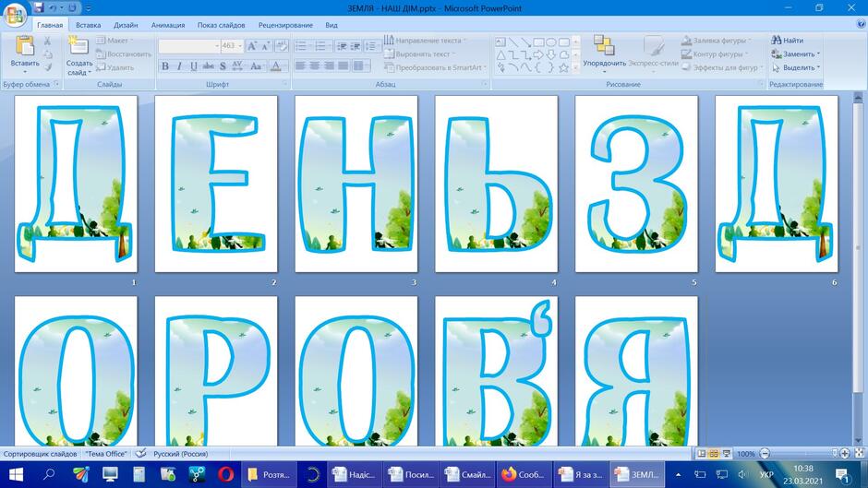The width and height of the screenshot is (868, 488).
Task: Click the clear formatting icon
Action: coord(282,46)
